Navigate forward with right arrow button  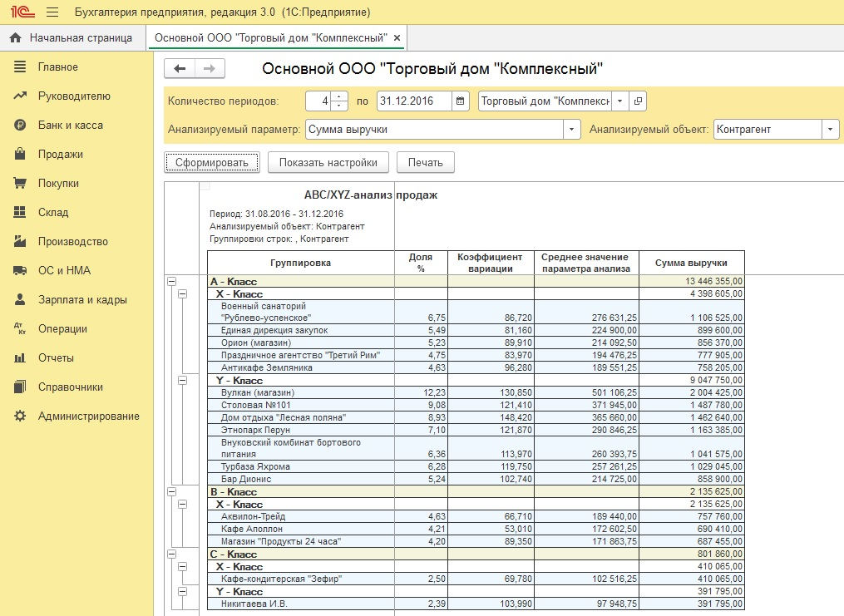click(210, 68)
